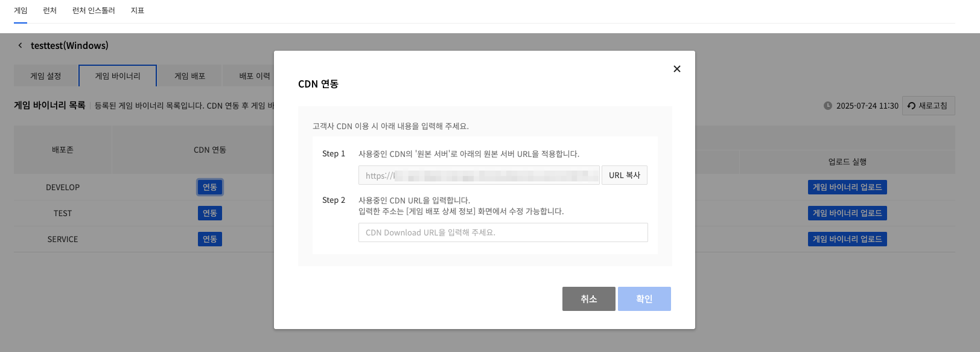This screenshot has width=980, height=352.
Task: Switch to the 배포 이력 tab
Action: click(249, 76)
